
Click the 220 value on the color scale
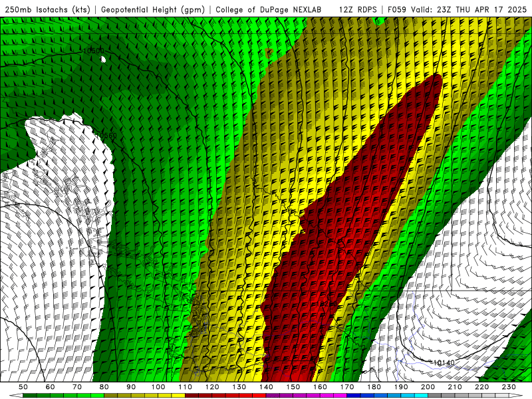[x=482, y=387]
